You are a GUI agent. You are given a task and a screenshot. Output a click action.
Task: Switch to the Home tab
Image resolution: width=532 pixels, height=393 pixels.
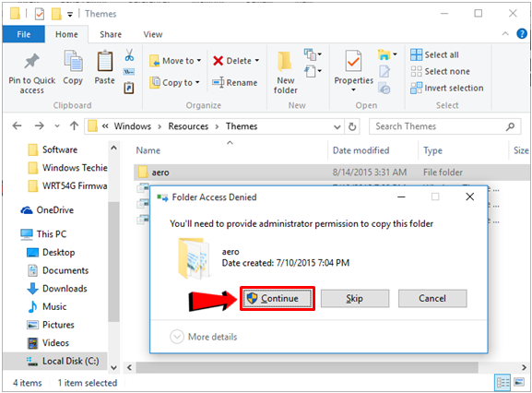66,34
